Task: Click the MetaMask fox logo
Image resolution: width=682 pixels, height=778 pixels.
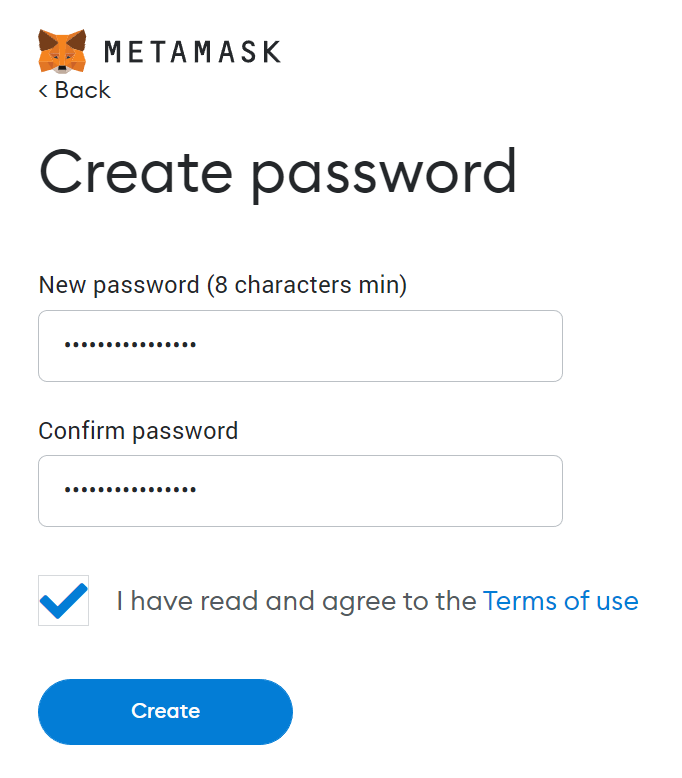Action: point(62,51)
